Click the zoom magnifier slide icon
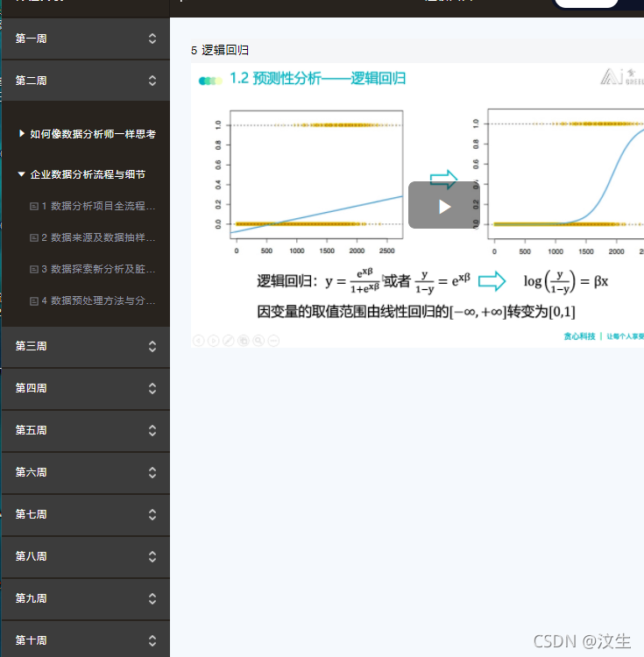The width and height of the screenshot is (644, 657). 258,341
